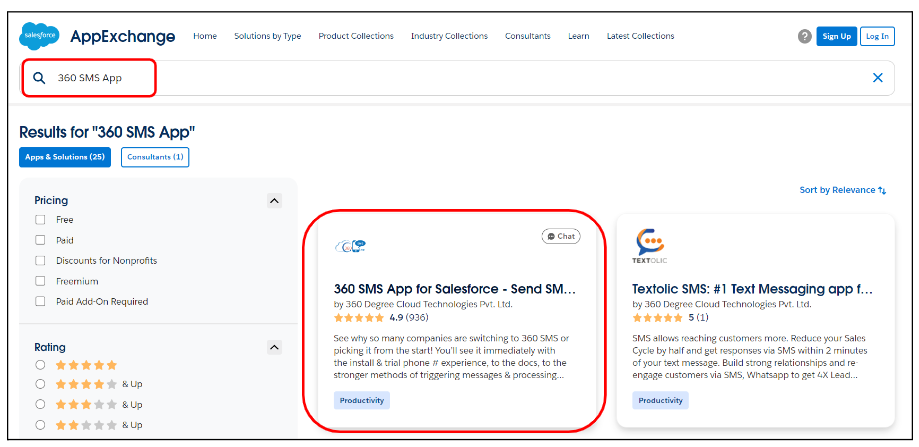Click the Chat badge on 360 SMS card
The image size is (919, 447).
561,237
